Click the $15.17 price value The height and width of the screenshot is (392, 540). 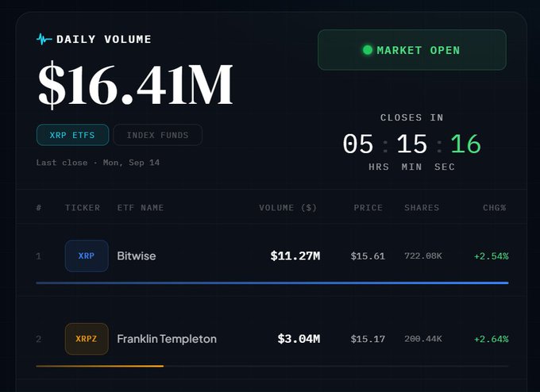pyautogui.click(x=368, y=339)
